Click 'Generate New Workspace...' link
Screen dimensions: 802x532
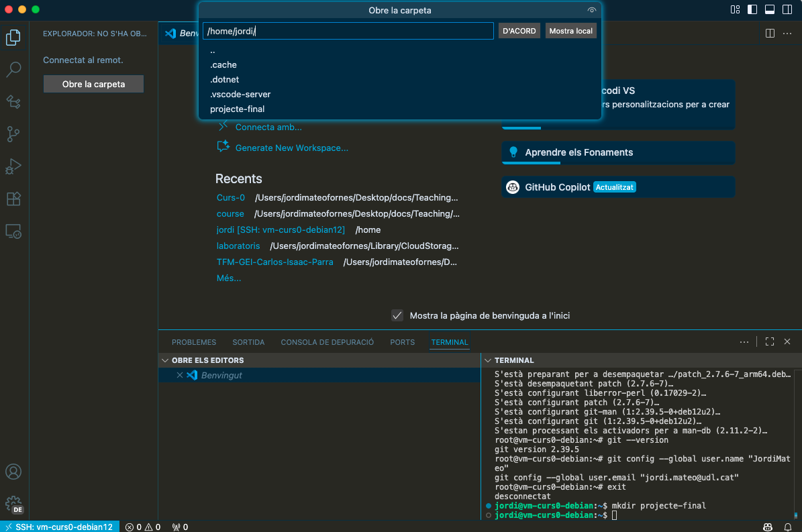click(x=291, y=148)
